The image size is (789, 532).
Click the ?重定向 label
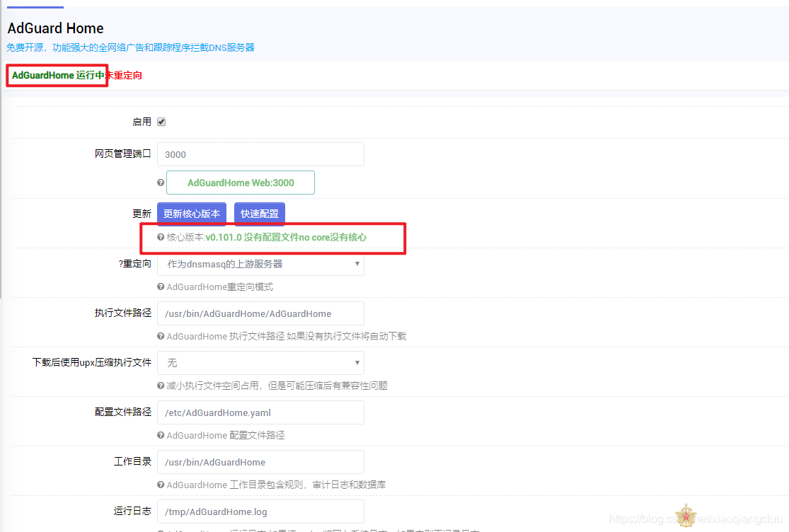(135, 263)
